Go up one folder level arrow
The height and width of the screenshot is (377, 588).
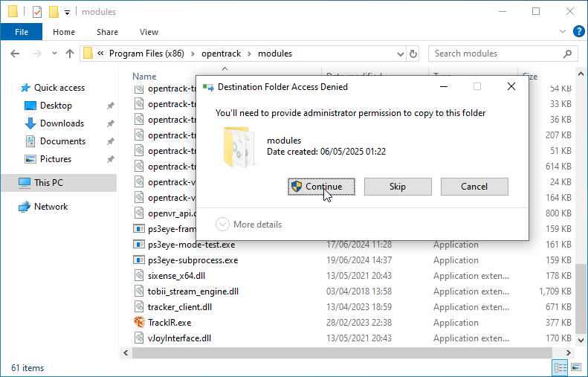click(70, 54)
